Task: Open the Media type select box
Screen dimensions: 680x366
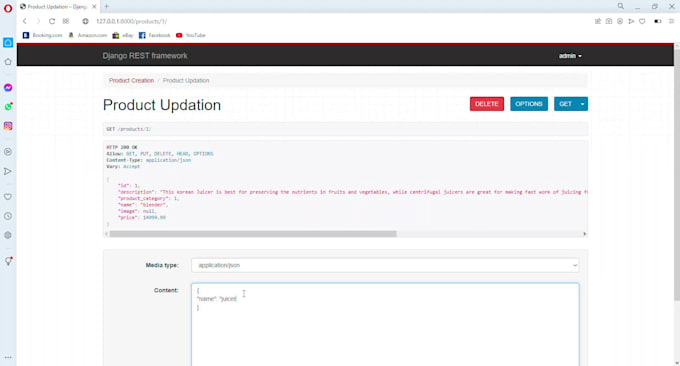Action: [x=385, y=265]
